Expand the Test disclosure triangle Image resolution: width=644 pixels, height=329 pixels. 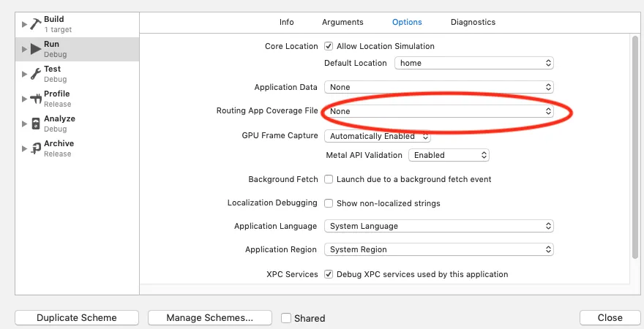pyautogui.click(x=25, y=74)
